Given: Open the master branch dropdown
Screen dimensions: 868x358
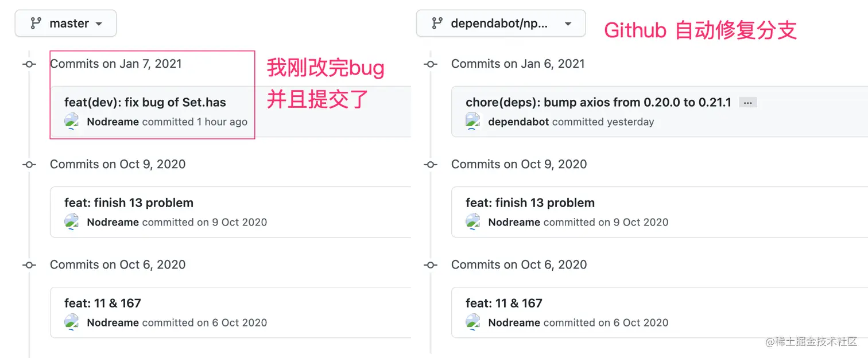Looking at the screenshot, I should click(65, 24).
